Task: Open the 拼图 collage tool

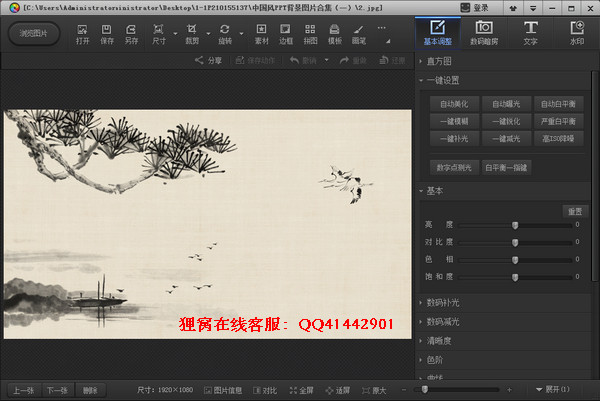Action: click(310, 34)
